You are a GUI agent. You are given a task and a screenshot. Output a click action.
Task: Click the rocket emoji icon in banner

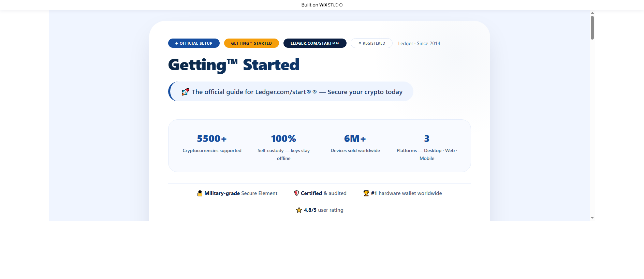[x=185, y=92]
